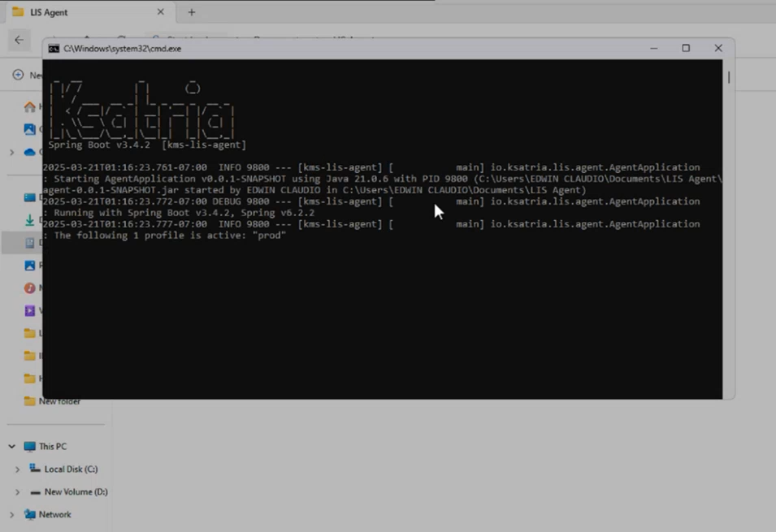
Task: Open Pictures icon in Explorer sidebar
Action: (x=30, y=266)
